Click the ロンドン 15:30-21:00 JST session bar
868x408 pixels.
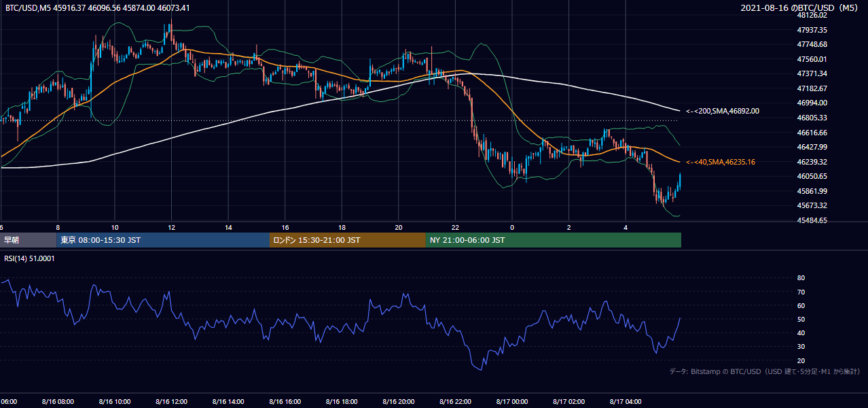pyautogui.click(x=348, y=240)
